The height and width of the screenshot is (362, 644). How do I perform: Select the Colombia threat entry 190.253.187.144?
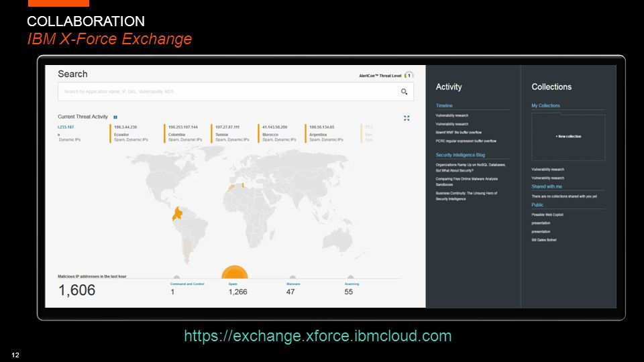point(183,133)
